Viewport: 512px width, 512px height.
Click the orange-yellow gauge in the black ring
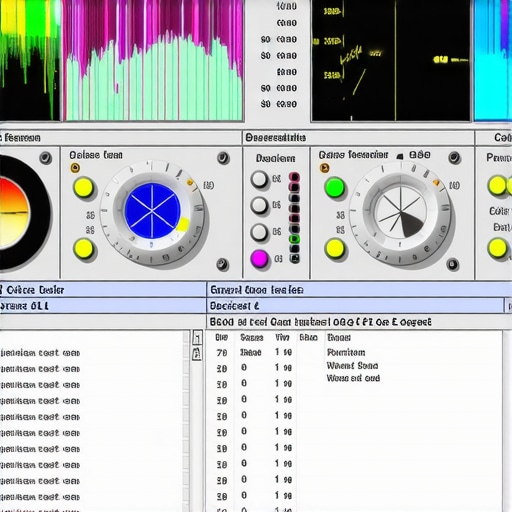[13, 213]
